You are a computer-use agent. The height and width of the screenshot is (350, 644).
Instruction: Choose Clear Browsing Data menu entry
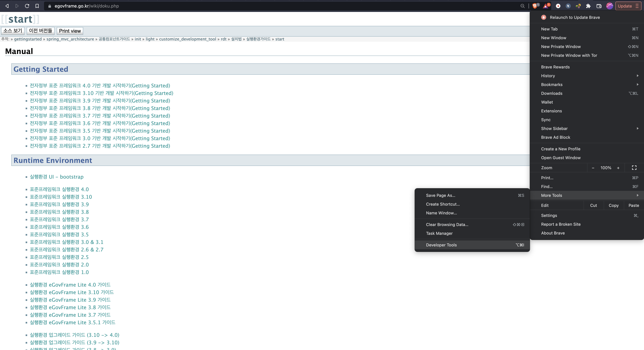[447, 224]
